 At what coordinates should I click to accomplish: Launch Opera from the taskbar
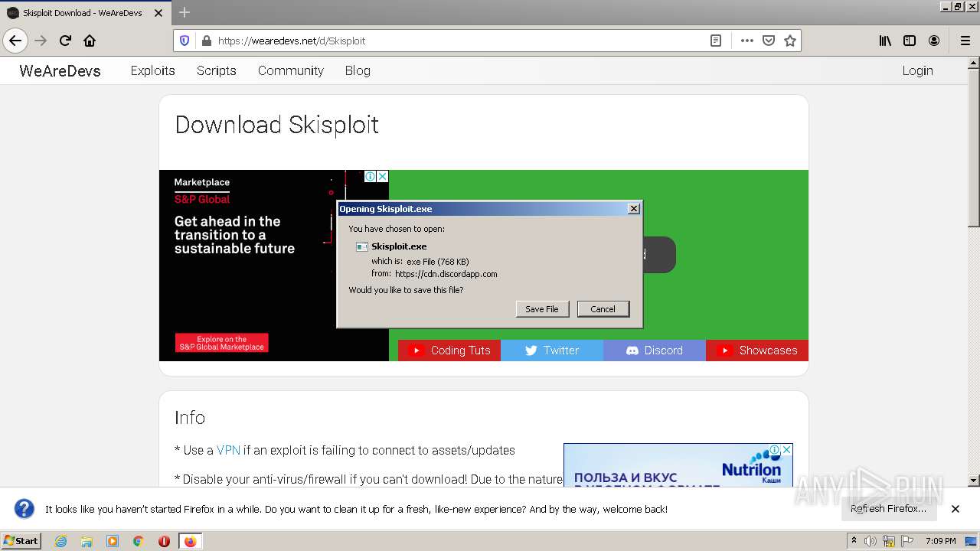pos(164,541)
